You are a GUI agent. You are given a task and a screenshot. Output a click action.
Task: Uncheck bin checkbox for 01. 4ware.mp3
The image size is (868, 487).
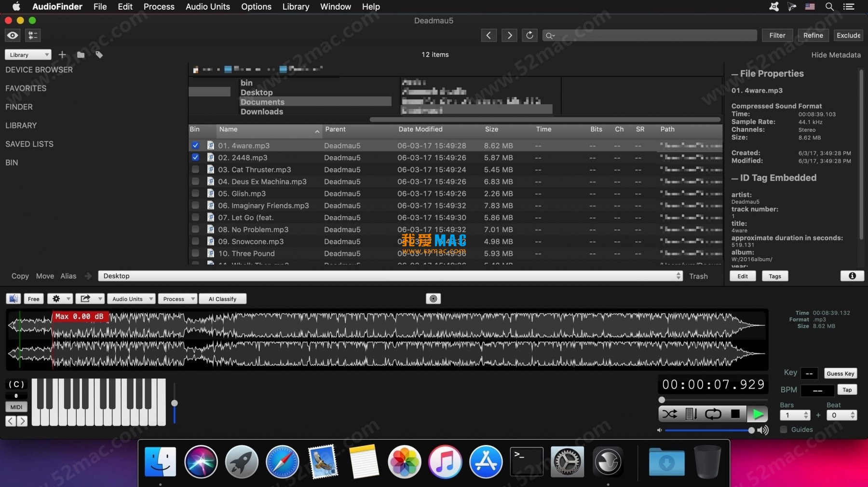tap(195, 145)
